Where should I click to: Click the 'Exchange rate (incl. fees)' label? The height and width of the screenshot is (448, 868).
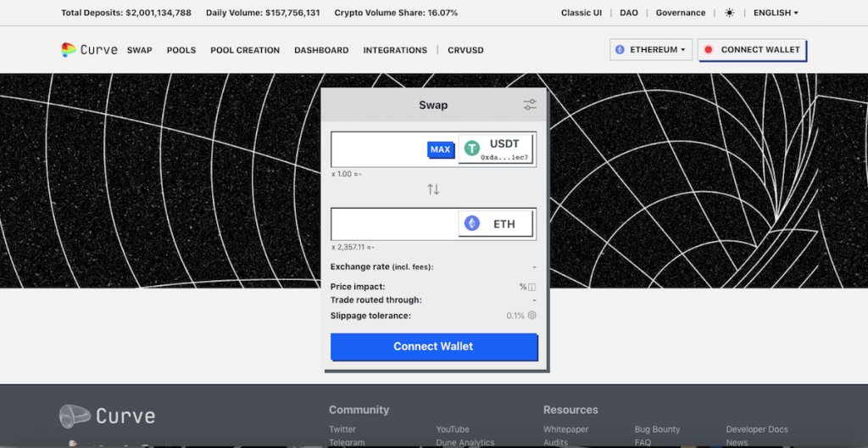(x=381, y=266)
